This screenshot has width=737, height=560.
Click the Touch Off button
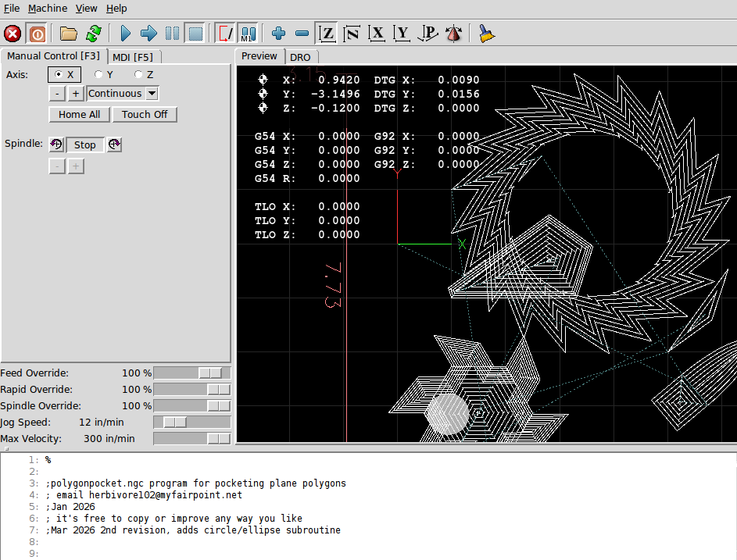tap(145, 114)
